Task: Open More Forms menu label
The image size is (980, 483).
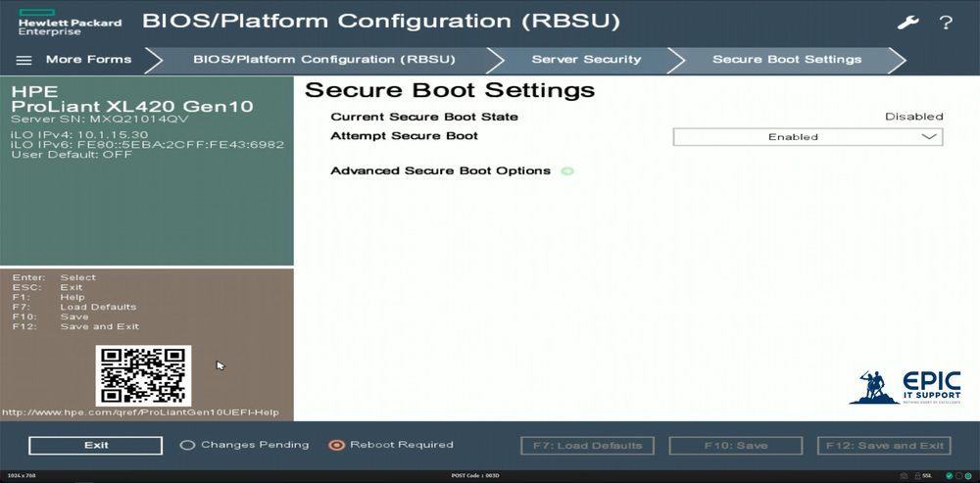Action: click(89, 60)
